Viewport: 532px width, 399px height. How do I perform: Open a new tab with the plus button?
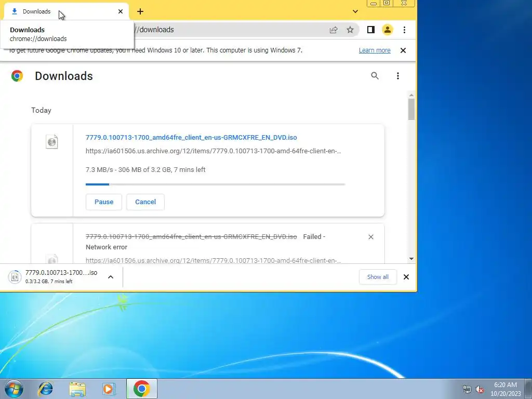(x=140, y=11)
